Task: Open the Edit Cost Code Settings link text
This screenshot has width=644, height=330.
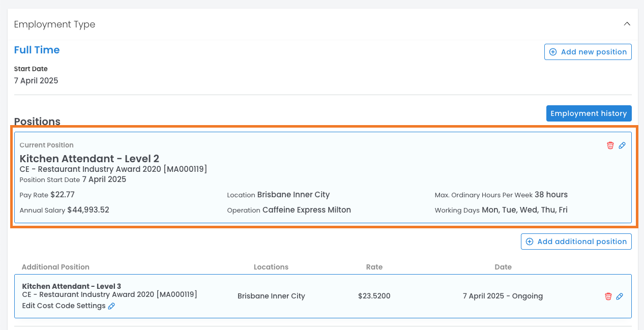Action: pos(64,306)
